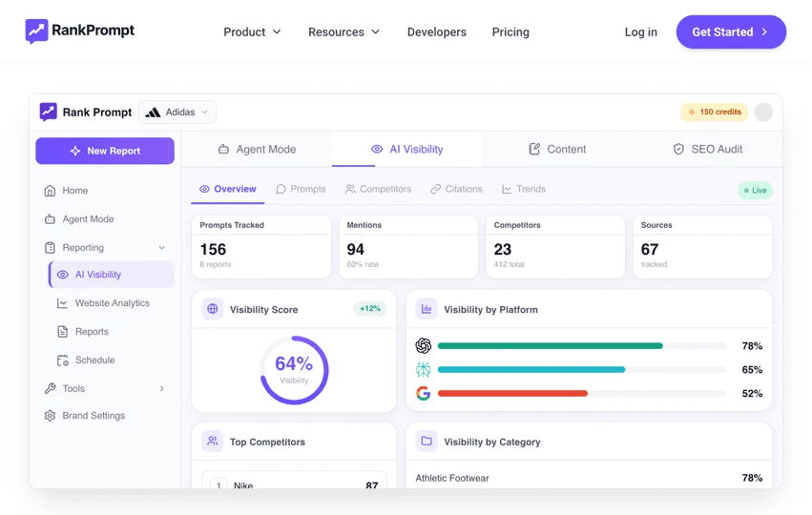Select Website Analytics in the sidebar
812x515 pixels.
(x=112, y=302)
